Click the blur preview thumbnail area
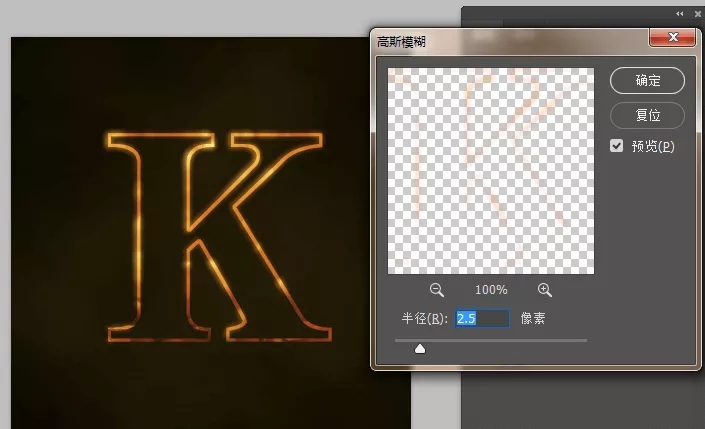The height and width of the screenshot is (429, 705). [x=491, y=171]
